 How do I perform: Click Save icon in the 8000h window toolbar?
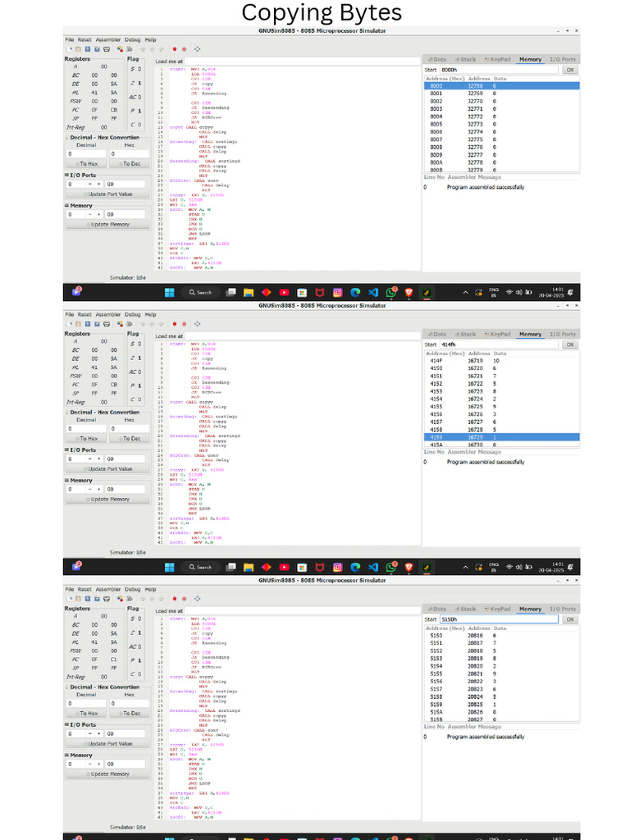point(88,49)
